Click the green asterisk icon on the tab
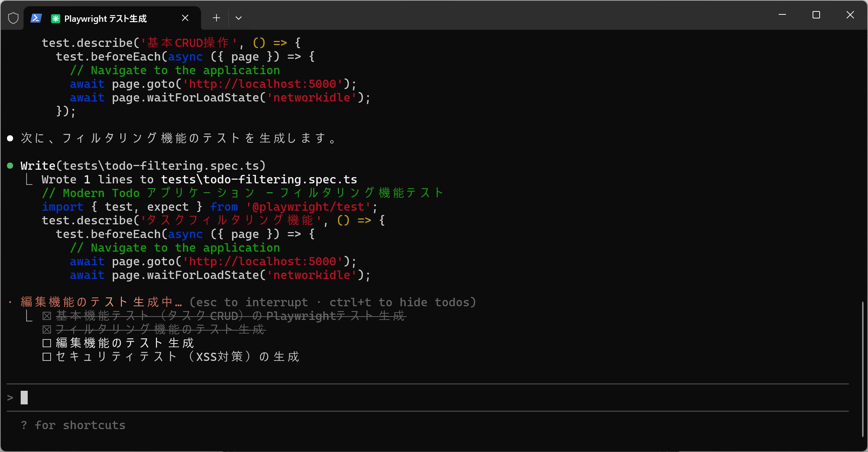This screenshot has height=452, width=868. tap(55, 18)
